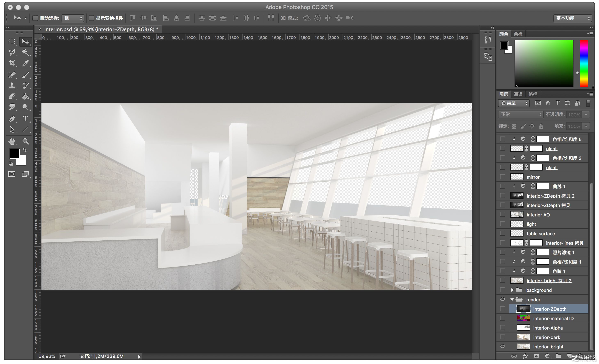Open the 正常 blend mode dropdown
Viewport: 599px width, 364px height.
coord(520,114)
